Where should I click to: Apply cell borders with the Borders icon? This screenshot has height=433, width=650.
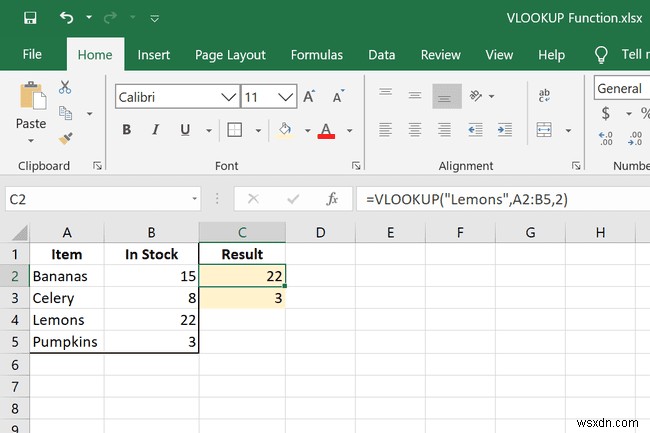pos(235,130)
